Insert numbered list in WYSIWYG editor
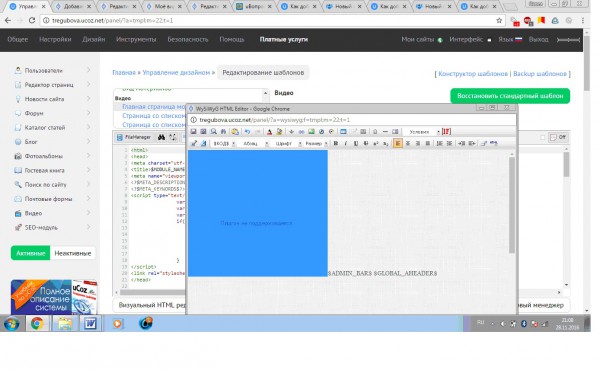The height and width of the screenshot is (370, 600). click(x=440, y=143)
